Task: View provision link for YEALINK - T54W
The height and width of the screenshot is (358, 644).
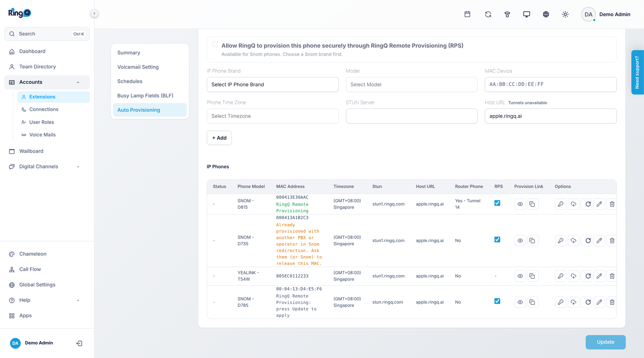Action: [520, 276]
